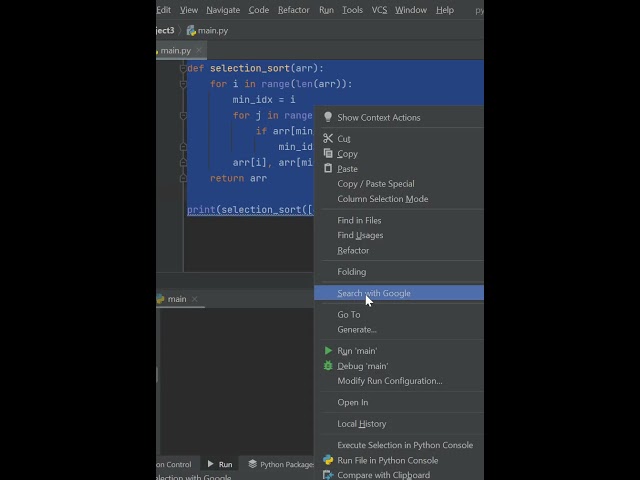Click 'def selection_sort(arr):' code line
Viewport: 640px width, 480px height.
[x=255, y=68]
